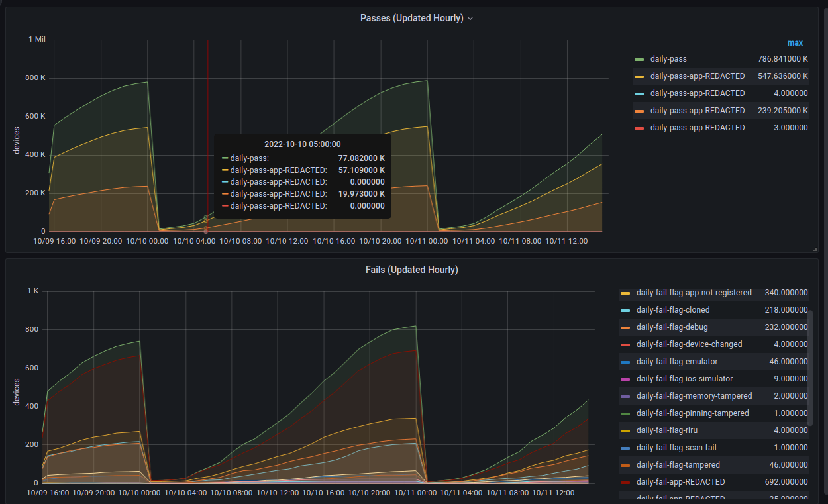Click the red annotation line in Passes graph
Image resolution: width=828 pixels, height=504 pixels.
208,99
